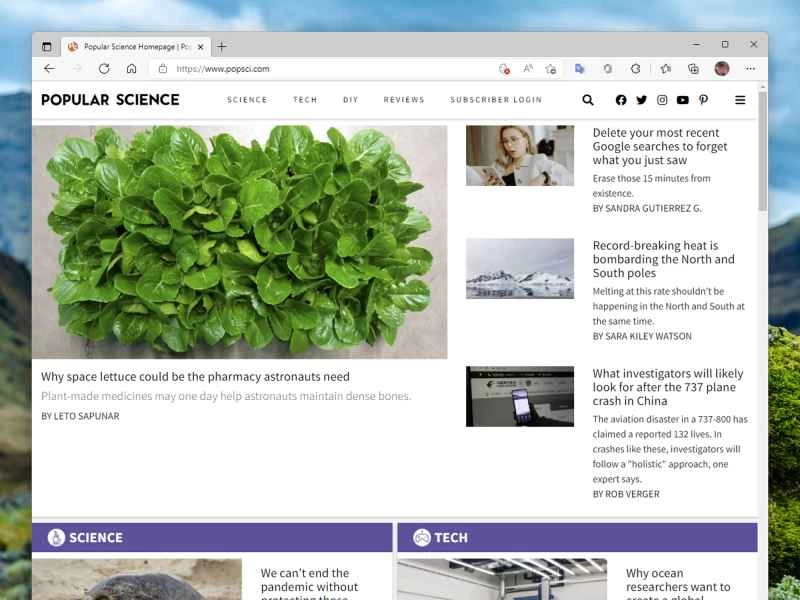Go to browser home page icon
The width and height of the screenshot is (800, 600).
click(x=132, y=70)
